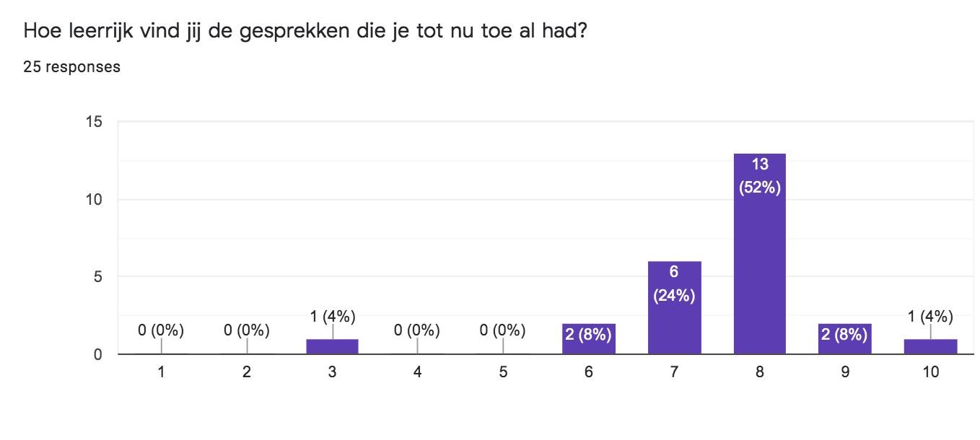The width and height of the screenshot is (980, 440).
Task: Click the 0 (0%) label above rating 4
Action: point(417,331)
